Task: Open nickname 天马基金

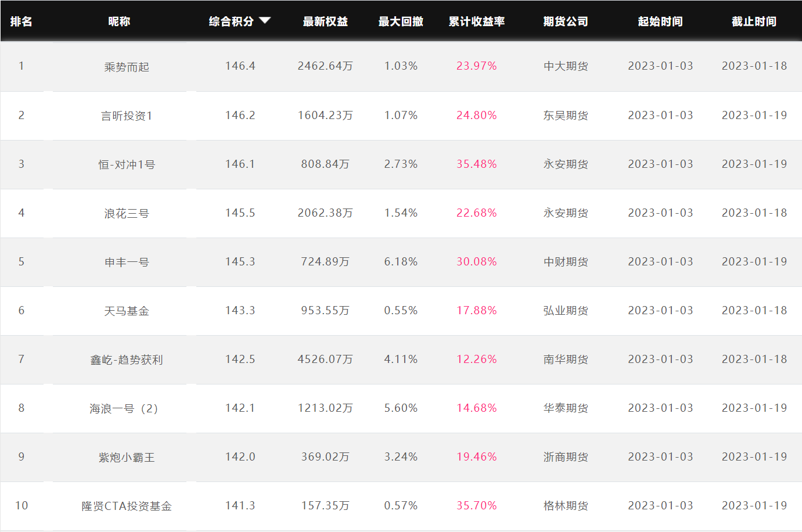Action: pos(127,311)
